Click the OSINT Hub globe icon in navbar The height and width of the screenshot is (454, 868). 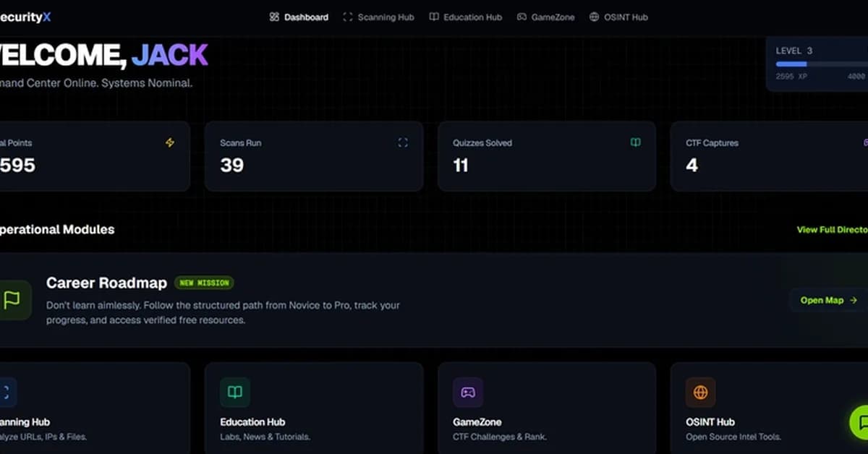(595, 17)
